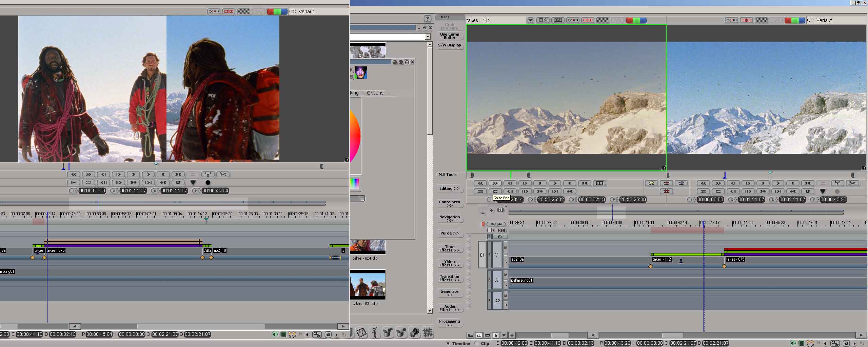The width and height of the screenshot is (868, 347).
Task: Click the S/W Display button
Action: pyautogui.click(x=449, y=45)
